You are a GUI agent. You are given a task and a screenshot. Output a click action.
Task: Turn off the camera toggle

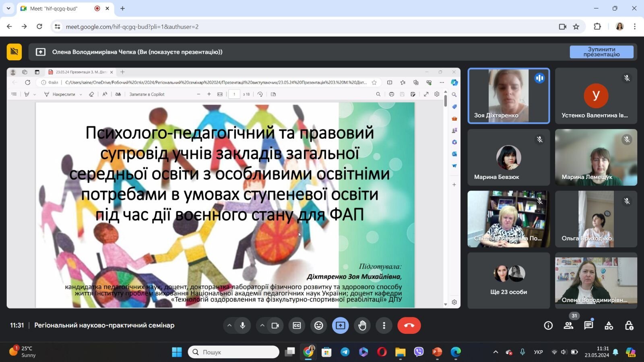[275, 325]
